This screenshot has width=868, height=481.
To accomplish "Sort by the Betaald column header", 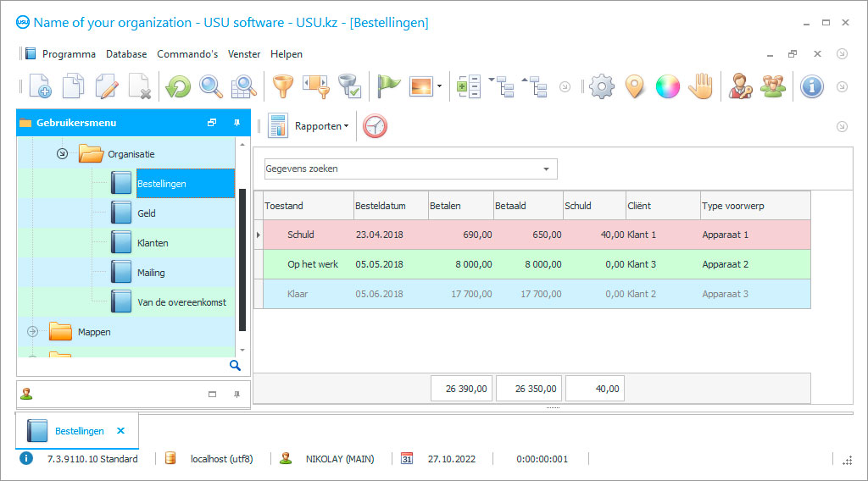I will 528,206.
